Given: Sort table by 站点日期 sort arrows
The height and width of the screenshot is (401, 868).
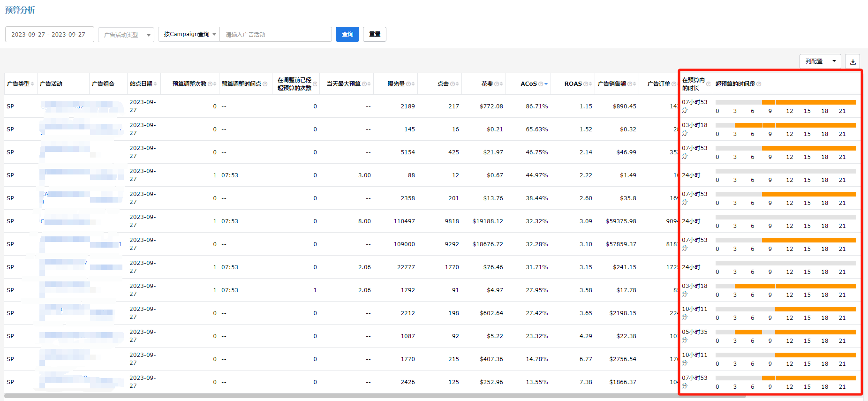Looking at the screenshot, I should [x=155, y=84].
